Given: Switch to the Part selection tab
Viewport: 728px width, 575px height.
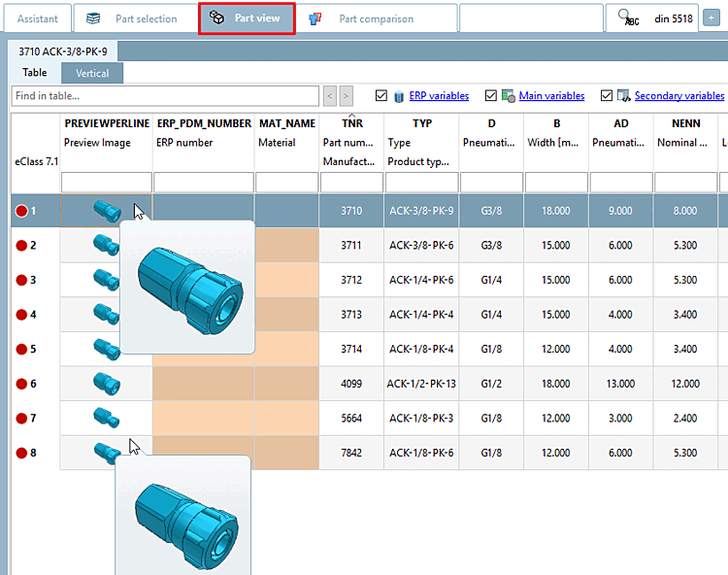Looking at the screenshot, I should tap(136, 18).
